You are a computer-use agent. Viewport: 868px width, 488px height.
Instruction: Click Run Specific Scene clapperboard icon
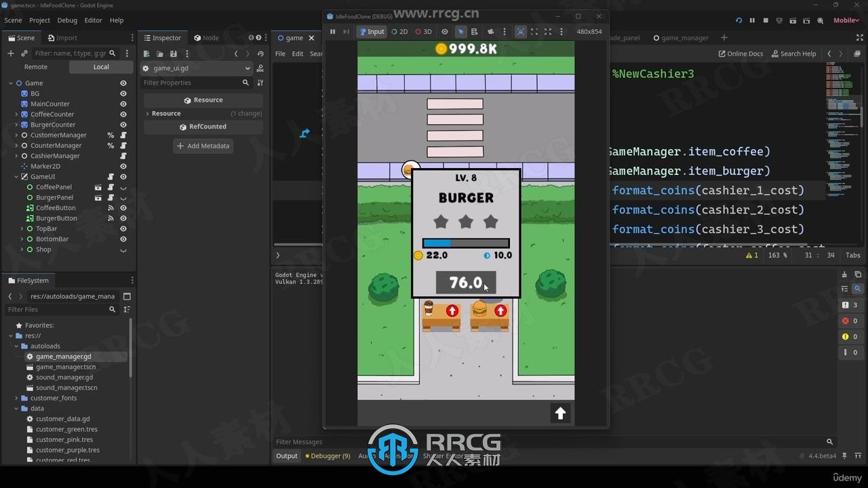click(x=807, y=20)
